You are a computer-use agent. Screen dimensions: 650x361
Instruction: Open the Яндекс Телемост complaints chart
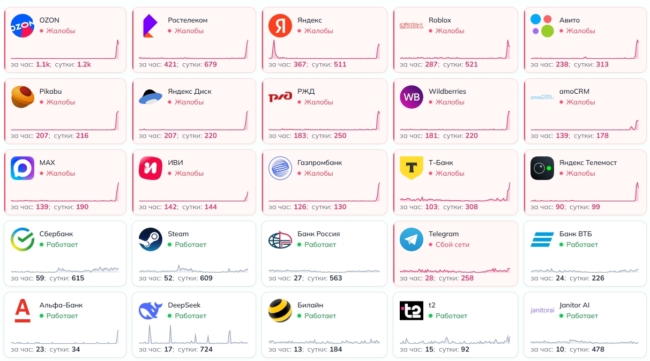coord(585,192)
